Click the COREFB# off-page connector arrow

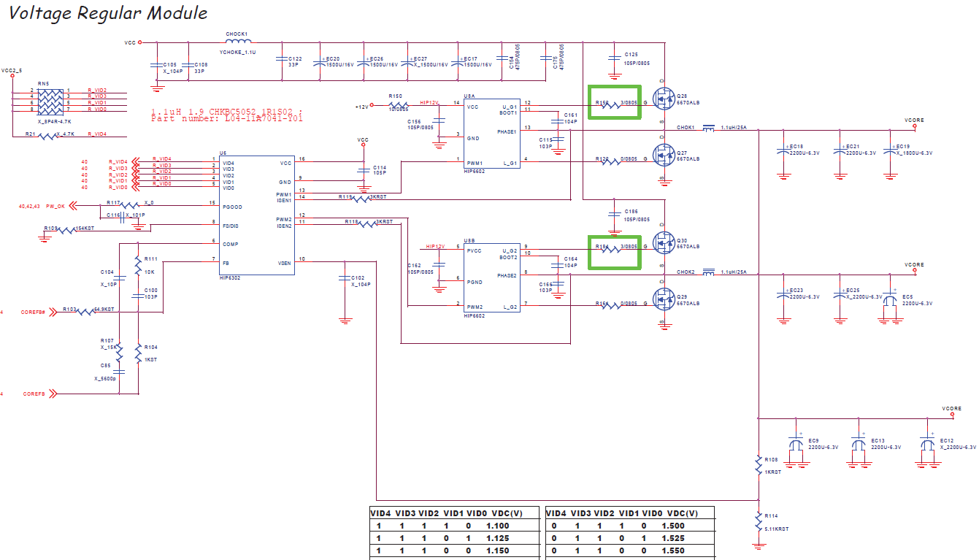pos(53,312)
